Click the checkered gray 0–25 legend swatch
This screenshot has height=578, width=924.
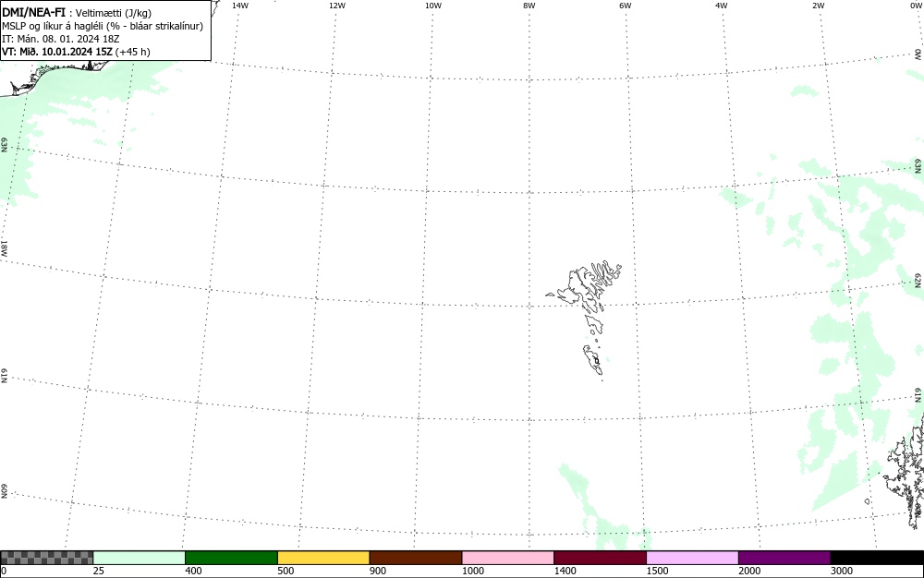pos(46,558)
